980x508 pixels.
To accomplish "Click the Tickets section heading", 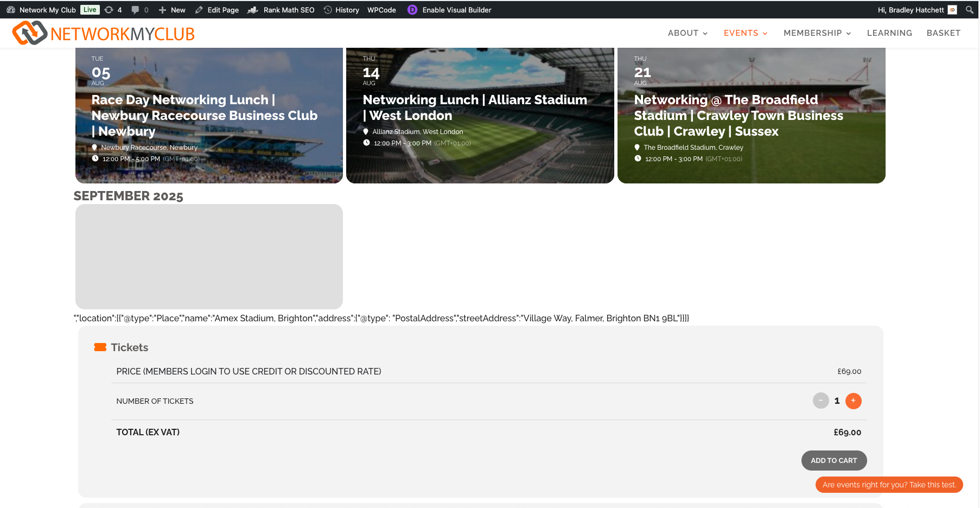I will 129,347.
